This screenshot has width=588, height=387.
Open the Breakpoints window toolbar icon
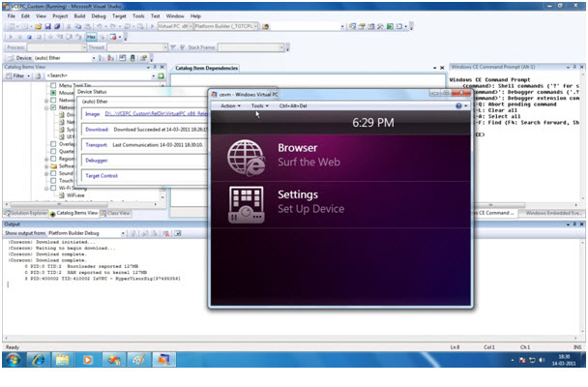tap(113, 37)
